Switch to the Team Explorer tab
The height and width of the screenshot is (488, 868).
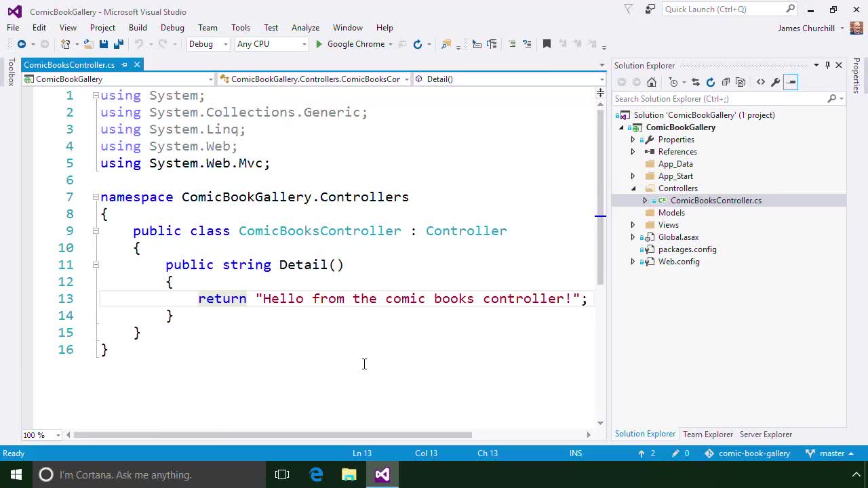coord(707,434)
